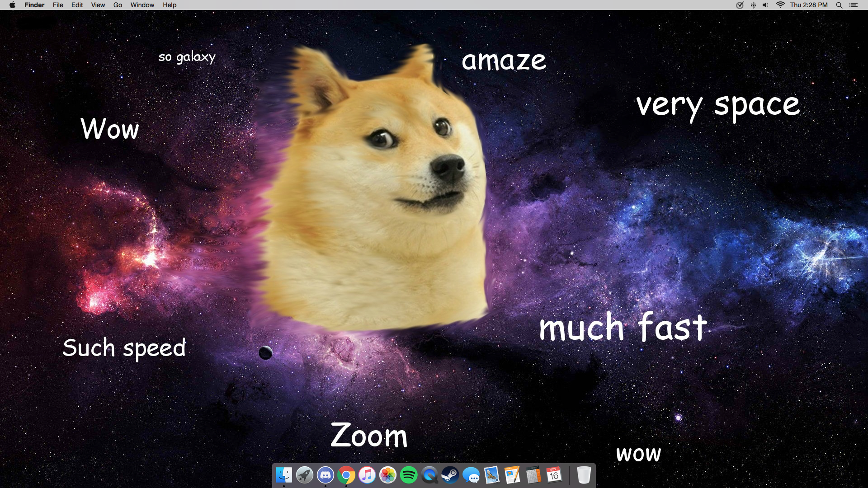The width and height of the screenshot is (868, 488).
Task: Open the Go menu
Action: (118, 5)
